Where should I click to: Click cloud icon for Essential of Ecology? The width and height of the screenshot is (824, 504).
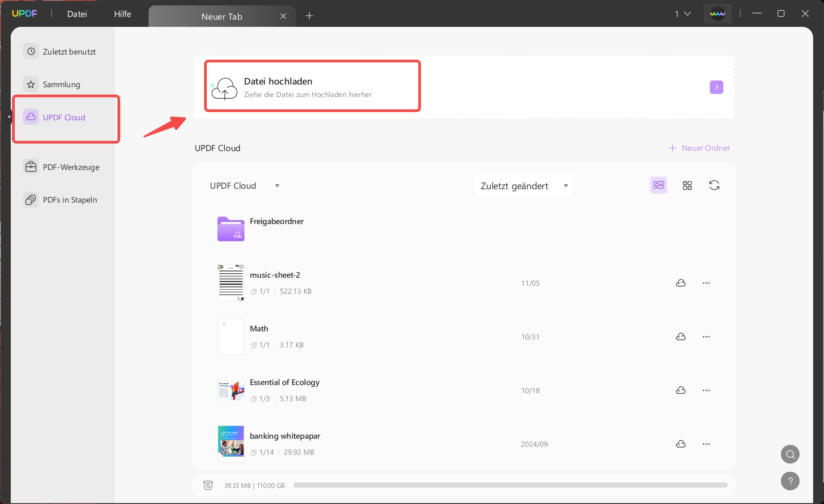pyautogui.click(x=681, y=390)
